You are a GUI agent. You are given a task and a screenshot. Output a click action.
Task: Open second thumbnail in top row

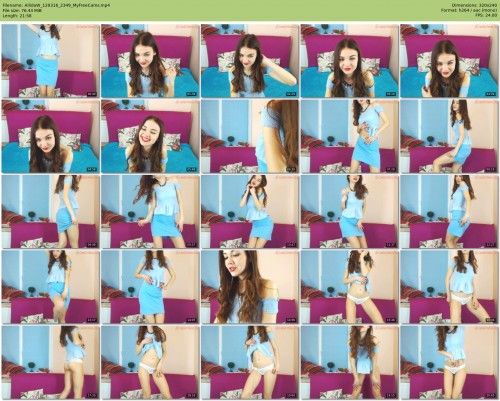(x=150, y=61)
